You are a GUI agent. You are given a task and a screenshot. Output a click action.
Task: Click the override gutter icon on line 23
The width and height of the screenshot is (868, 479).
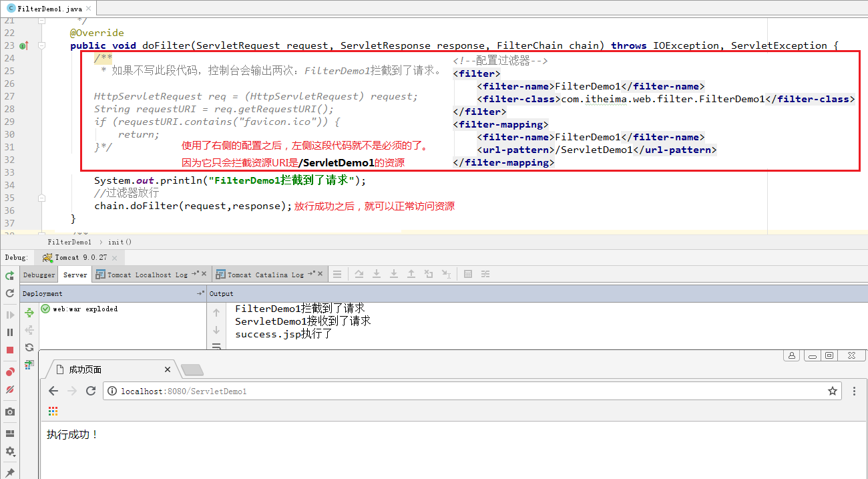point(23,46)
